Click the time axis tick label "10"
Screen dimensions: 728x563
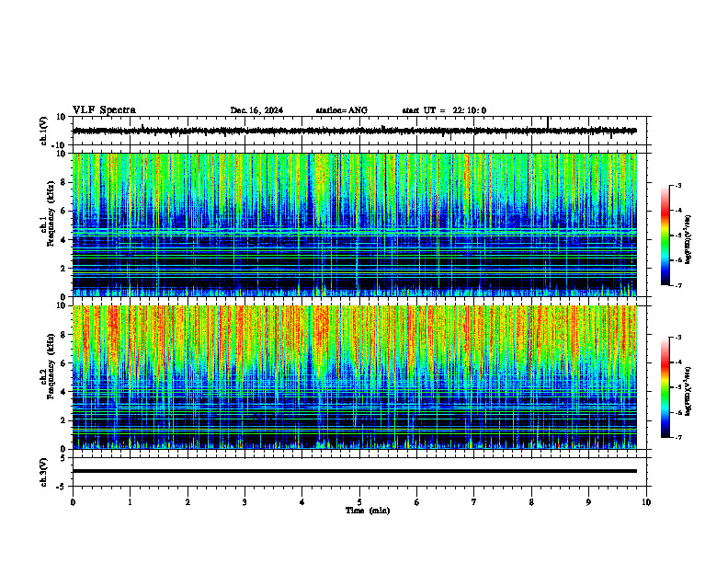646,502
